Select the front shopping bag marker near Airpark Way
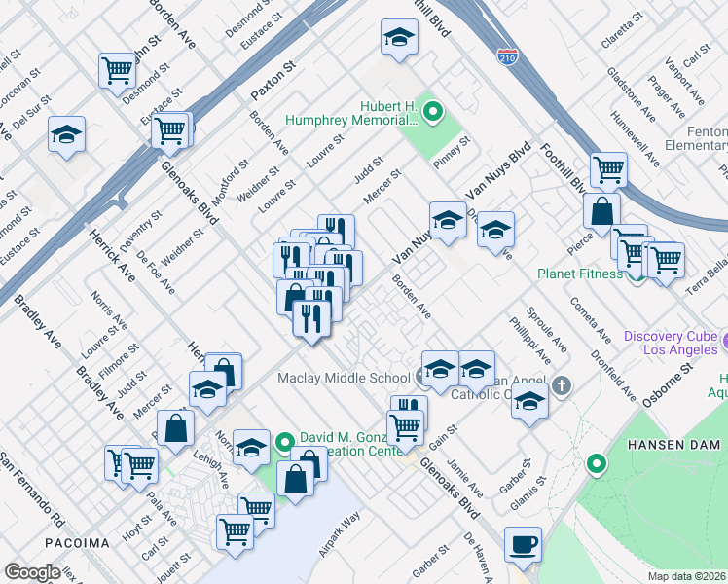Image resolution: width=728 pixels, height=584 pixels. [295, 480]
